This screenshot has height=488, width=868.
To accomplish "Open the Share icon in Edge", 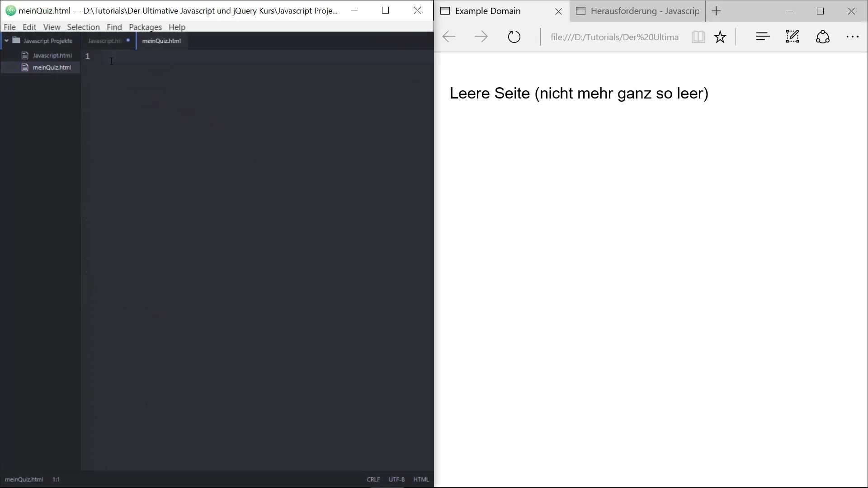I will pos(823,37).
